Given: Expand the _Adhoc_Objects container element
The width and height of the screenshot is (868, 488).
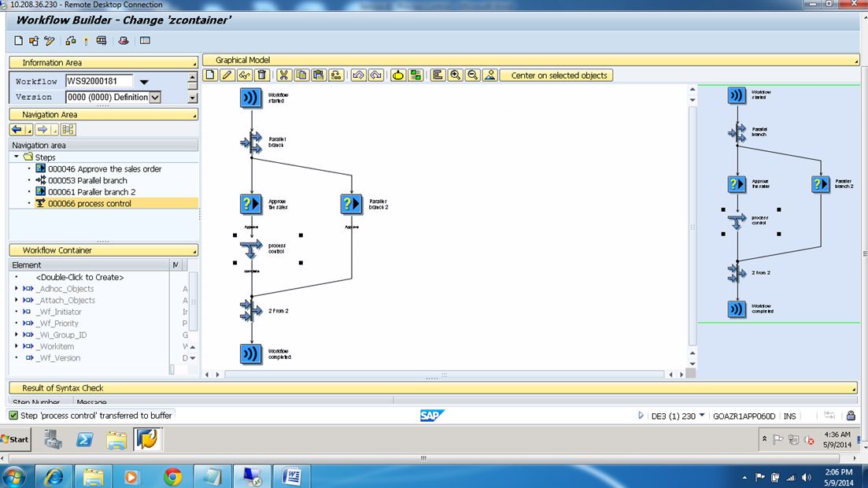Looking at the screenshot, I should click(17, 288).
